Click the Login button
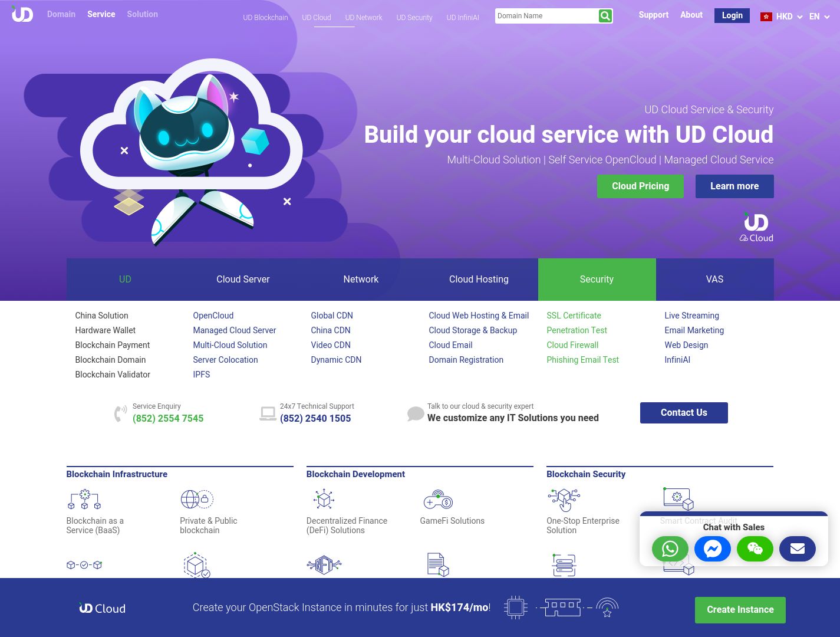The image size is (840, 637). 732,15
